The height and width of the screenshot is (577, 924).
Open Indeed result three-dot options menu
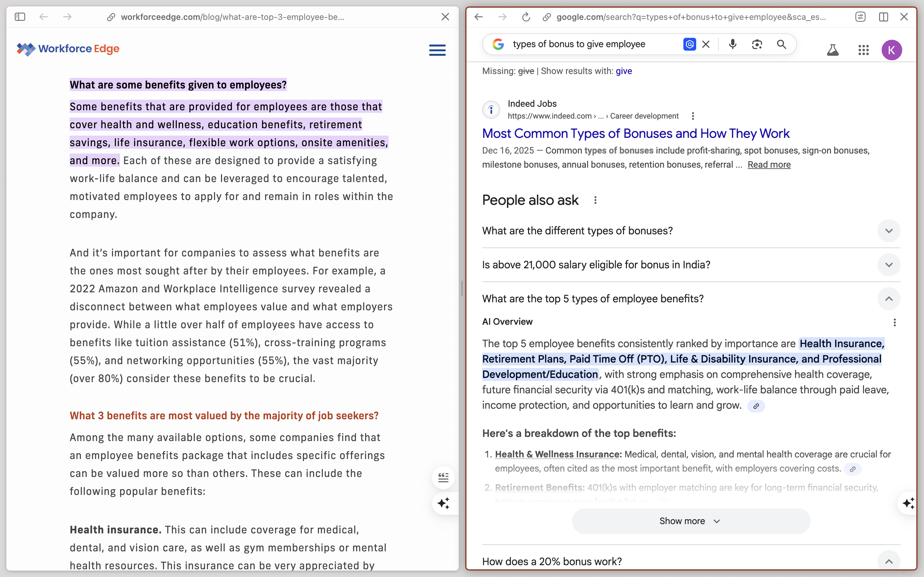pos(693,116)
